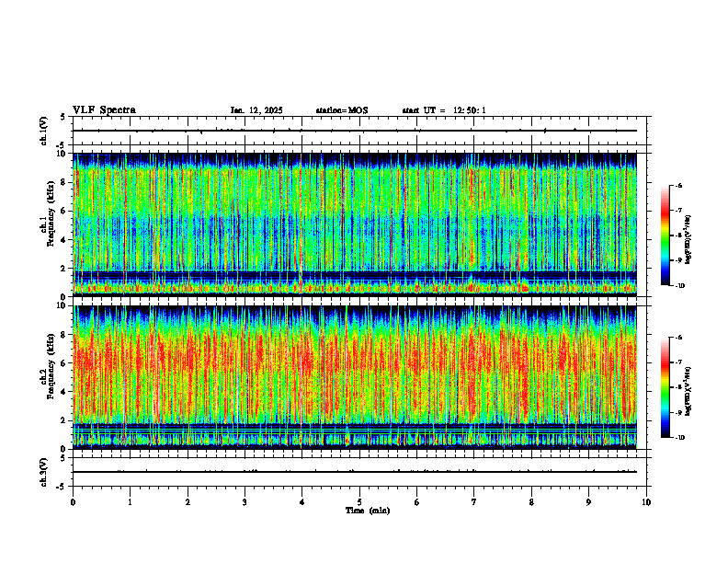Click the ch.1 colorbar log(PSD) units label
728x563 pixels.
tap(688, 239)
